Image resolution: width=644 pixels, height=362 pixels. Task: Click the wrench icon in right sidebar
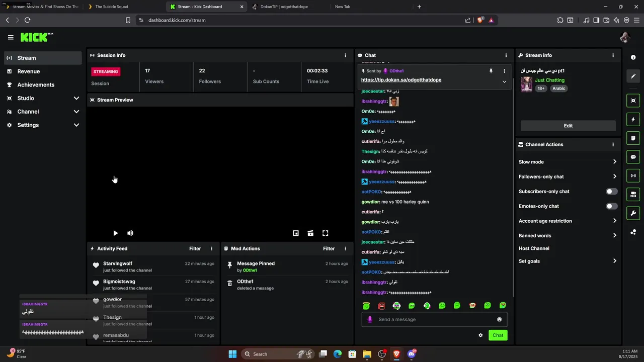(633, 213)
